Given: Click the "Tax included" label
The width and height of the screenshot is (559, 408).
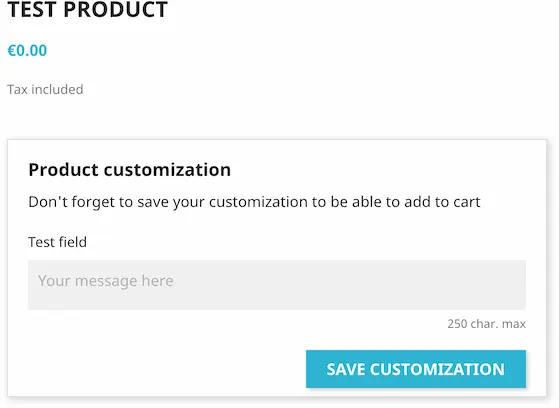Looking at the screenshot, I should [x=45, y=90].
